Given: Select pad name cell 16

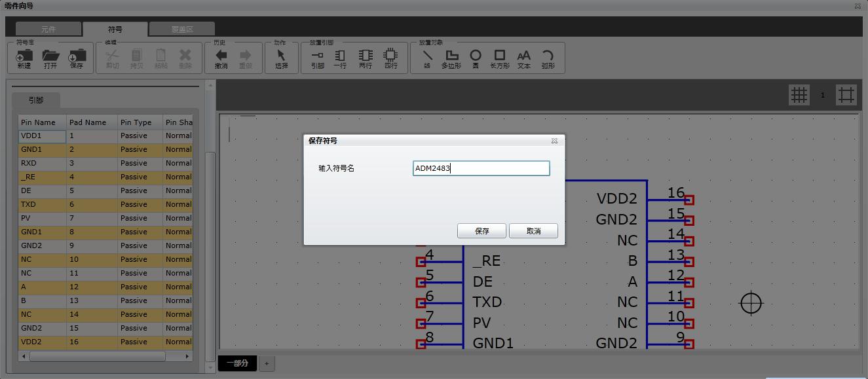Looking at the screenshot, I should 91,342.
